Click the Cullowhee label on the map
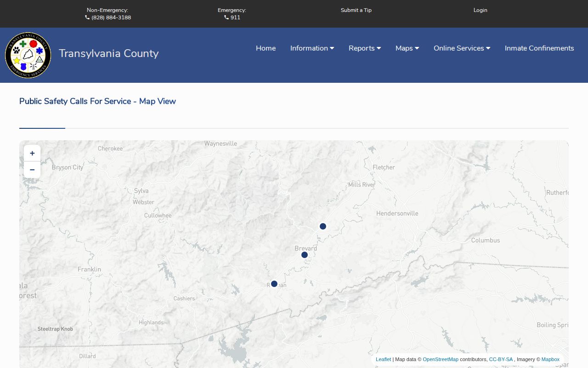Image resolution: width=588 pixels, height=368 pixels. point(158,215)
